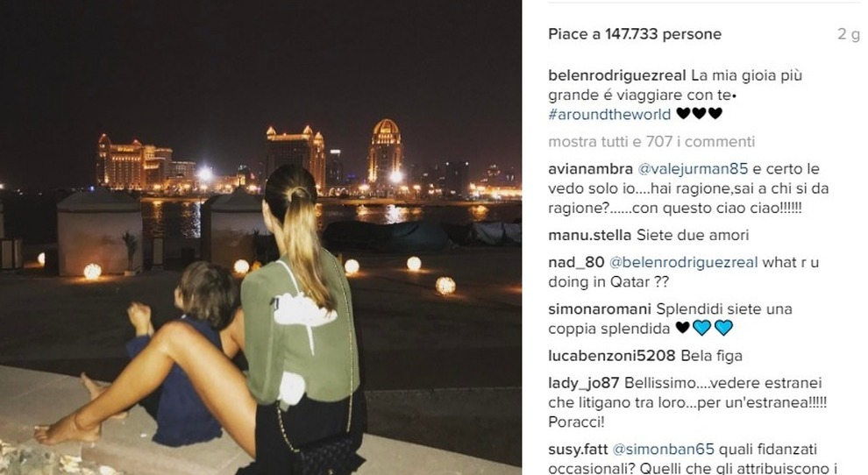
Task: Click the @simonban65 mention
Action: coord(663,449)
